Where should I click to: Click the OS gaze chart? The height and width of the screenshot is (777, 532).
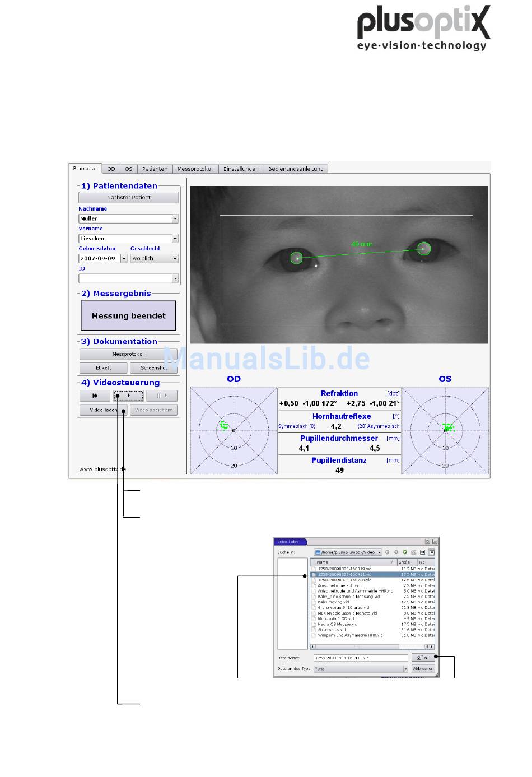pyautogui.click(x=445, y=431)
